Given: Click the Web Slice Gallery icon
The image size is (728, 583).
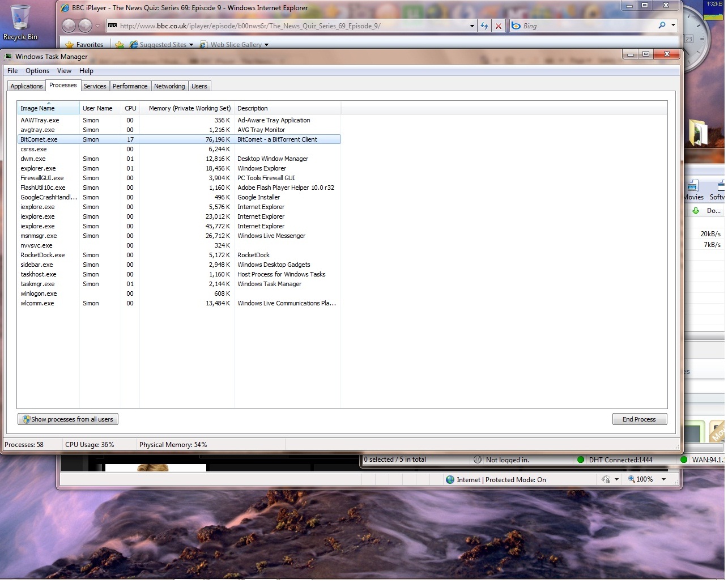Looking at the screenshot, I should click(204, 44).
